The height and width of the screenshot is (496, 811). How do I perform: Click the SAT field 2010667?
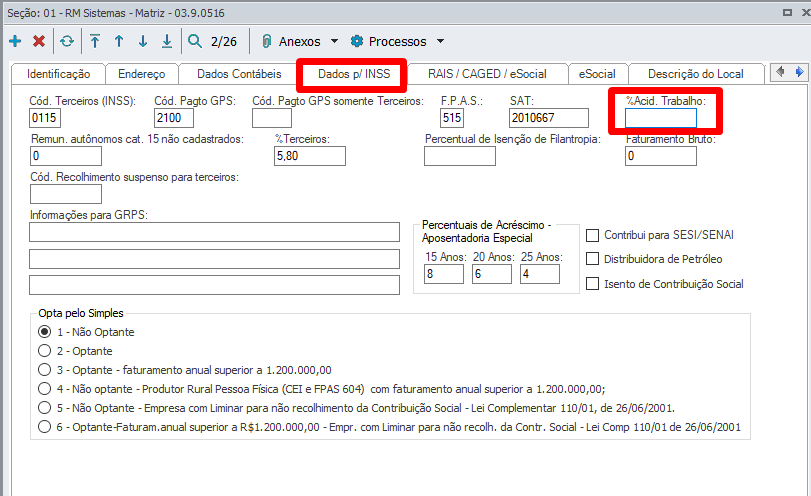(549, 118)
